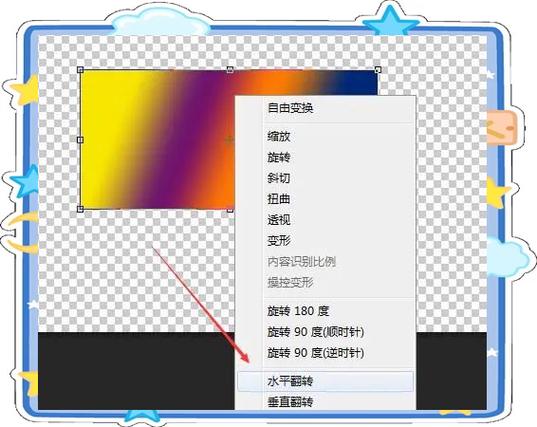Choose 垂直翻转 at the menu bottom

point(325,402)
